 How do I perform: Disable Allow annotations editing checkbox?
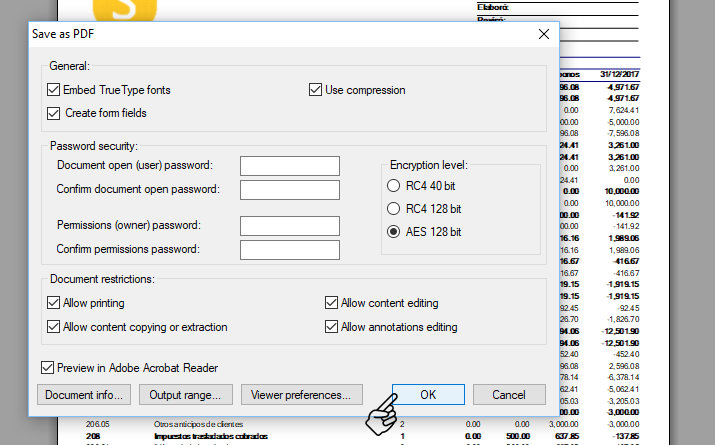332,327
